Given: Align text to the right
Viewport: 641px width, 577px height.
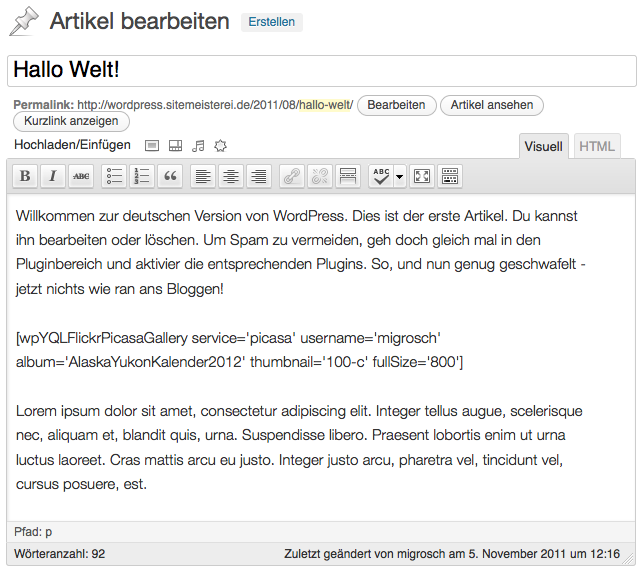Looking at the screenshot, I should coord(259,176).
